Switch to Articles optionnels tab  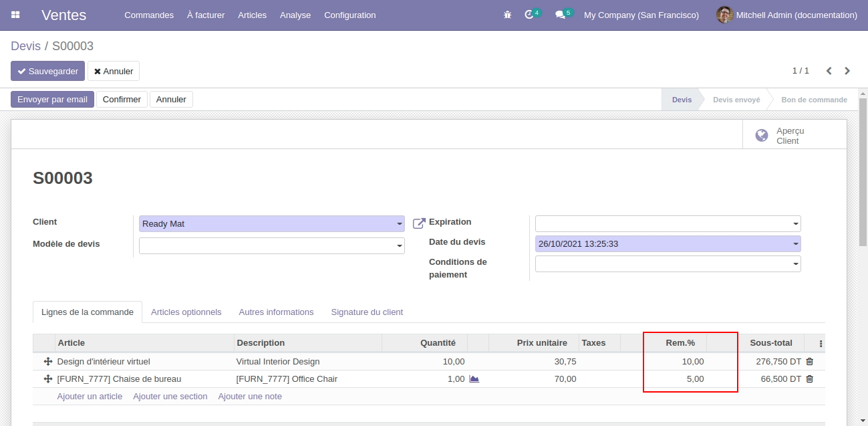[186, 312]
